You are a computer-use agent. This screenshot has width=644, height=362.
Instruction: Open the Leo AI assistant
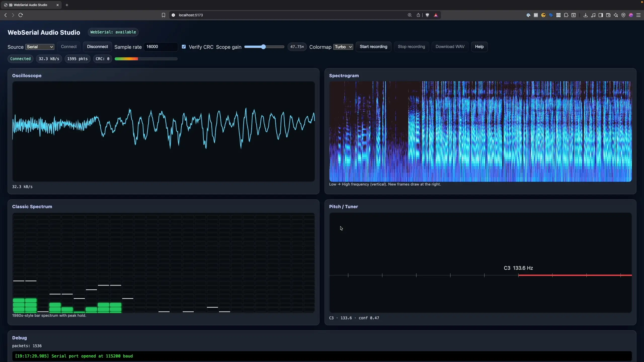pyautogui.click(x=616, y=15)
